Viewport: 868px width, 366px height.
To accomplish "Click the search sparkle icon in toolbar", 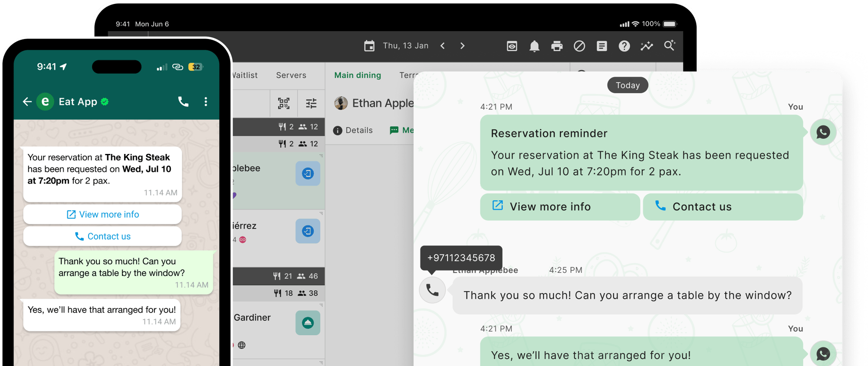I will [x=670, y=45].
